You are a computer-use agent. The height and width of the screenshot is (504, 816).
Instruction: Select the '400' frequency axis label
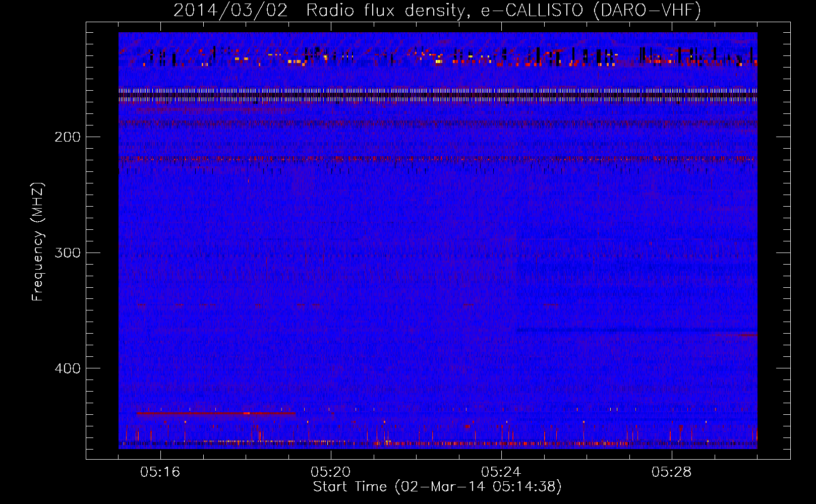coord(67,368)
